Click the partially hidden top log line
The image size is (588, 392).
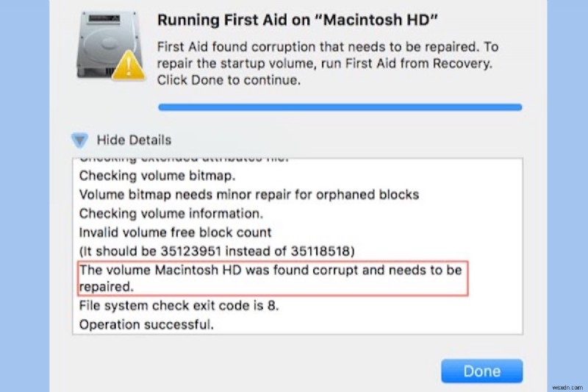point(184,160)
